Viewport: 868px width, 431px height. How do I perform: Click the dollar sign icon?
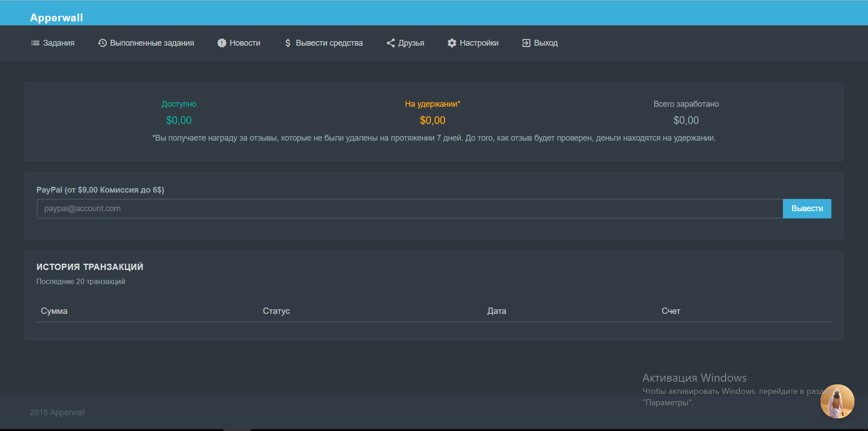pos(288,43)
